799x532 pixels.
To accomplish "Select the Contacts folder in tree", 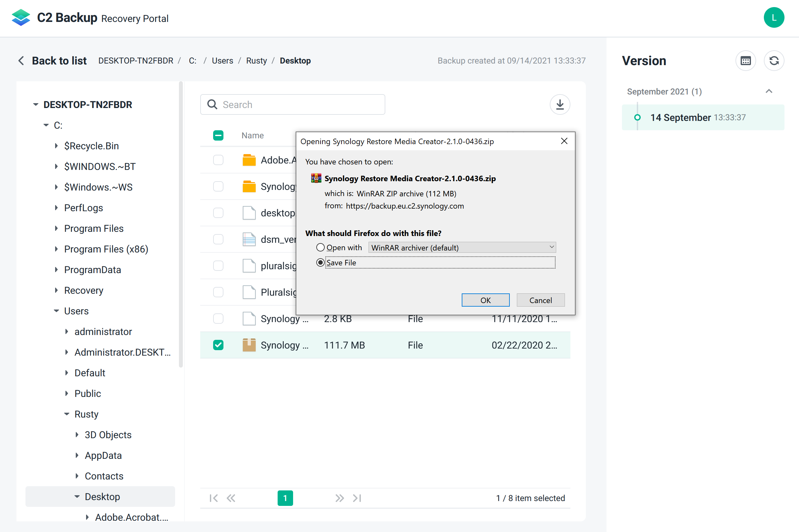I will point(104,476).
